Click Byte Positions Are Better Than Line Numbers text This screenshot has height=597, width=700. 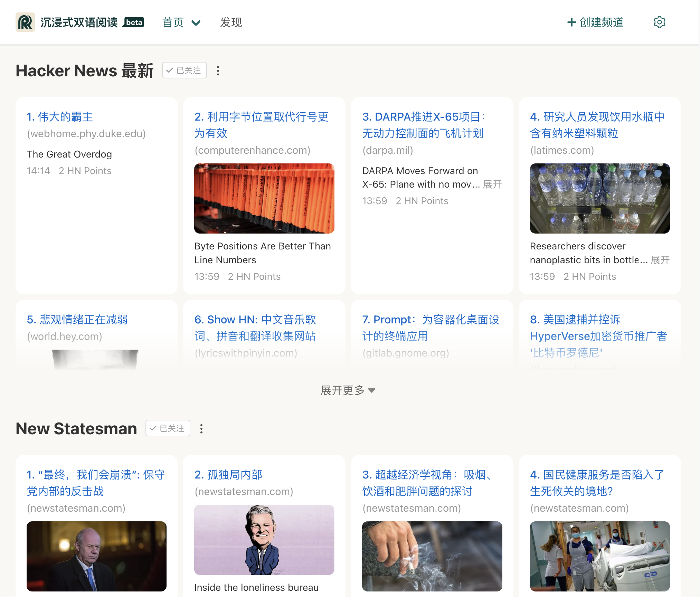[263, 253]
